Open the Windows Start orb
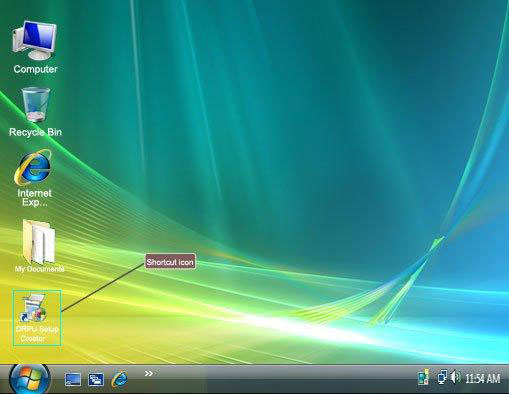Viewport: 509px width, 394px height. tap(30, 379)
